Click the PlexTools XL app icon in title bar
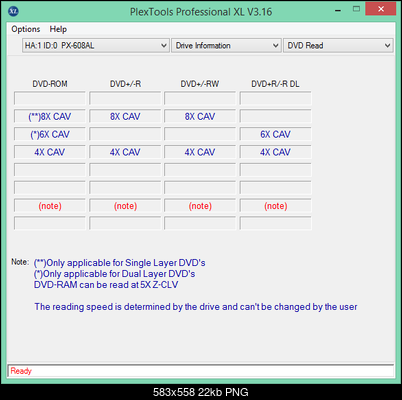The image size is (402, 400). (x=13, y=11)
